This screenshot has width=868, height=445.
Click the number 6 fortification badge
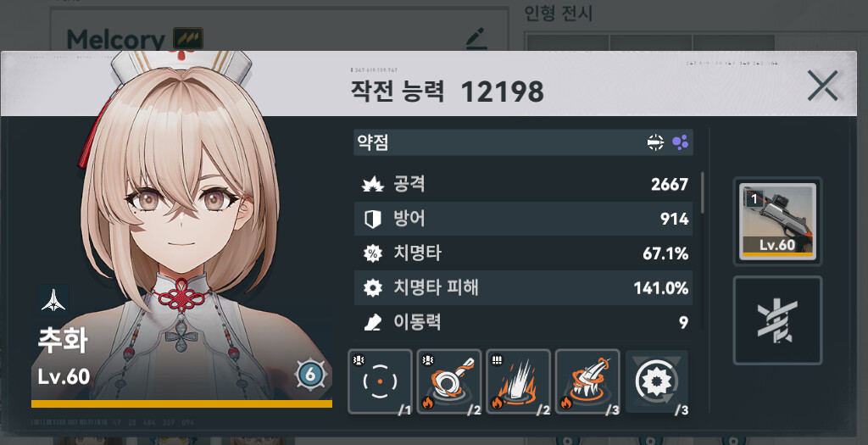click(x=310, y=375)
